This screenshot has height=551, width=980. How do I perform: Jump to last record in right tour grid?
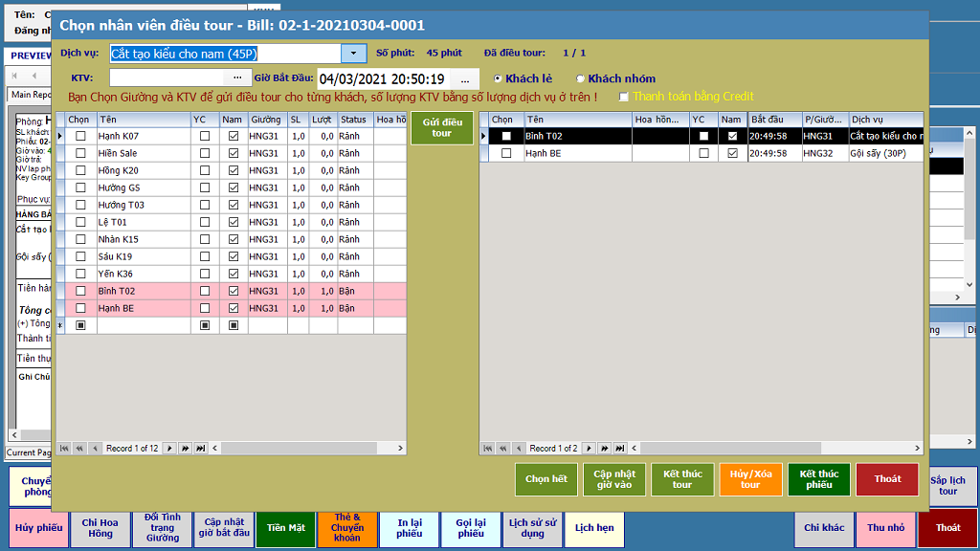[619, 448]
